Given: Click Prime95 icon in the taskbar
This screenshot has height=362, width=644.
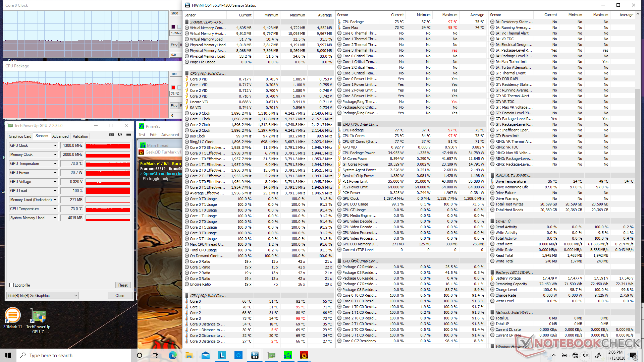Looking at the screenshot, I should point(288,355).
